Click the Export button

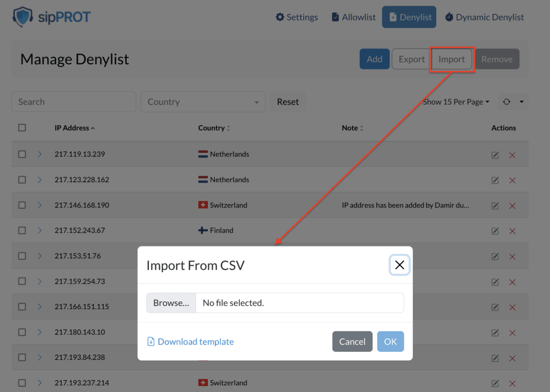[411, 59]
